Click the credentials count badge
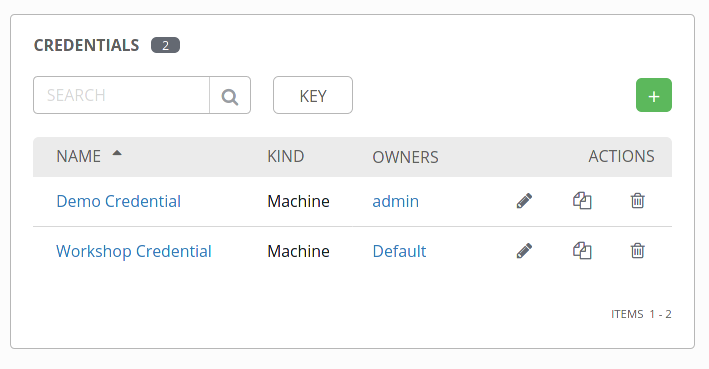This screenshot has height=369, width=709. pos(165,45)
